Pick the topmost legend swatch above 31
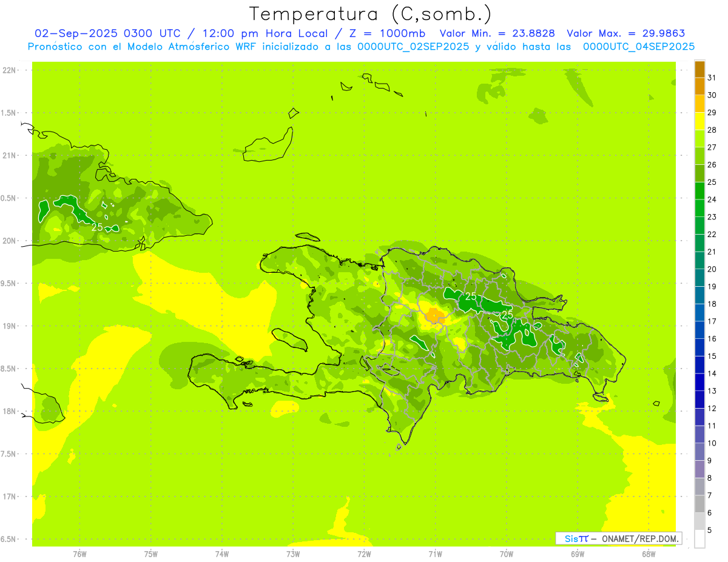Image resolution: width=728 pixels, height=562 pixels. [699, 69]
